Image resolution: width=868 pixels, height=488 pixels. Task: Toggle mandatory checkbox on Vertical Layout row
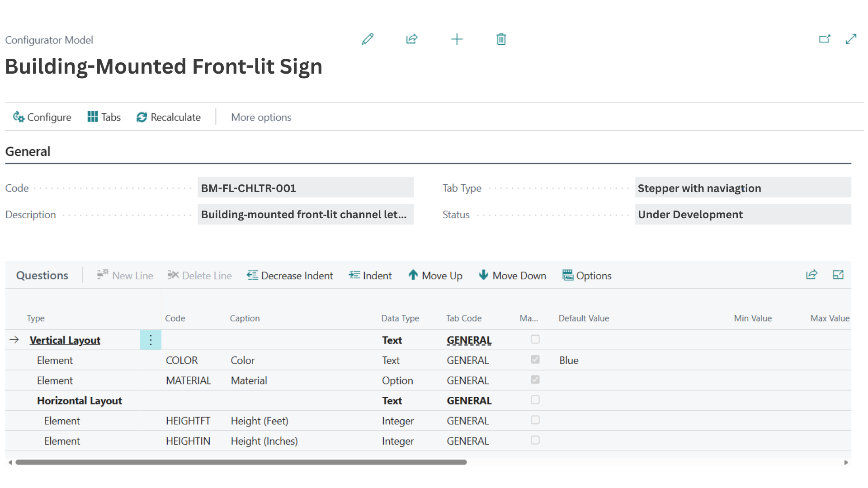click(535, 339)
